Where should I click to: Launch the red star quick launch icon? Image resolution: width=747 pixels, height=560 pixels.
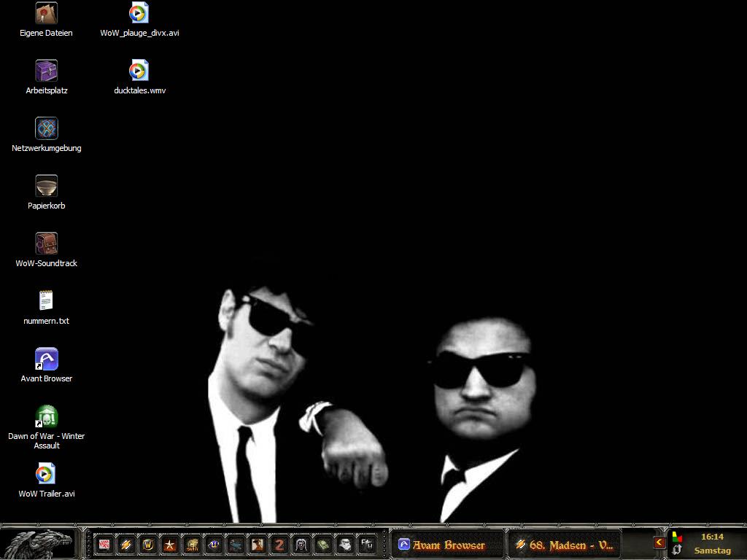coord(170,544)
